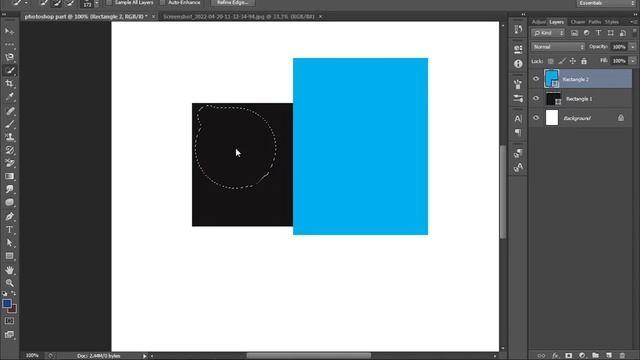
Task: Open the Fill slider dropdown arrow
Action: [x=633, y=61]
